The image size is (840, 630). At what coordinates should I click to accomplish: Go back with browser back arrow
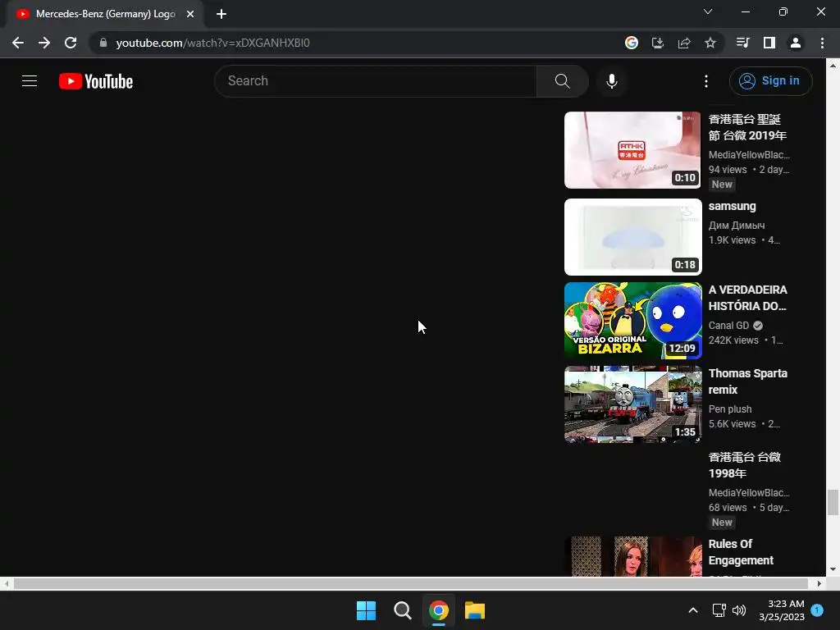click(18, 43)
